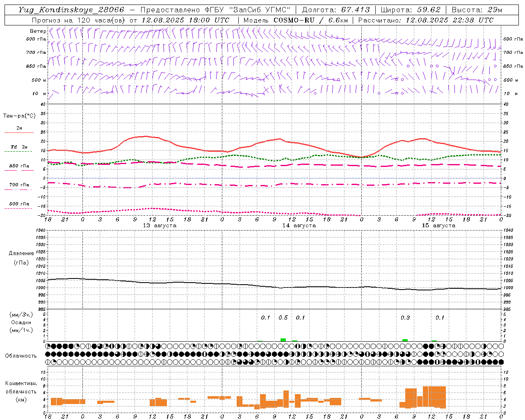Viewport: 525px width, 420px height.
Task: Click the station title Yug_Kondinskoye_28066
Action: click(x=71, y=10)
